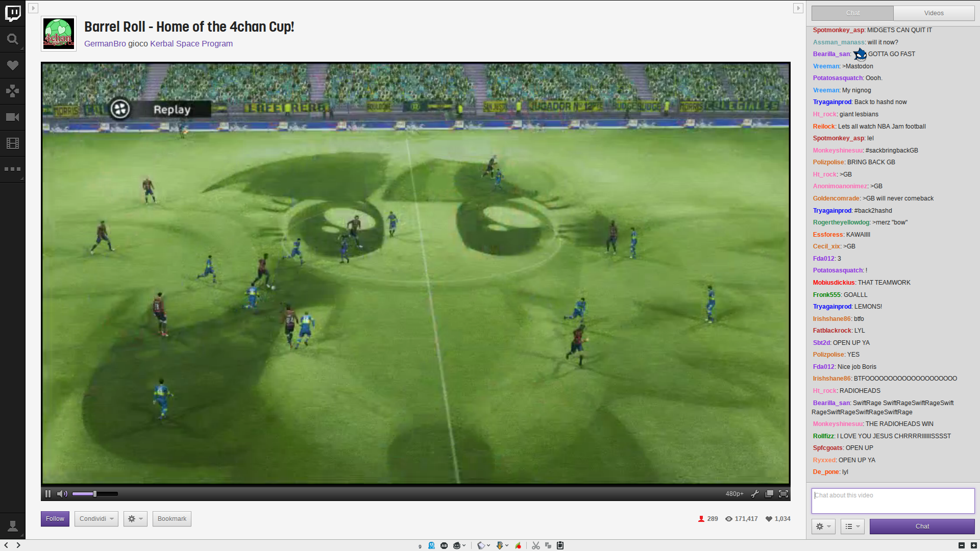
Task: Pop out the video player
Action: tap(769, 494)
